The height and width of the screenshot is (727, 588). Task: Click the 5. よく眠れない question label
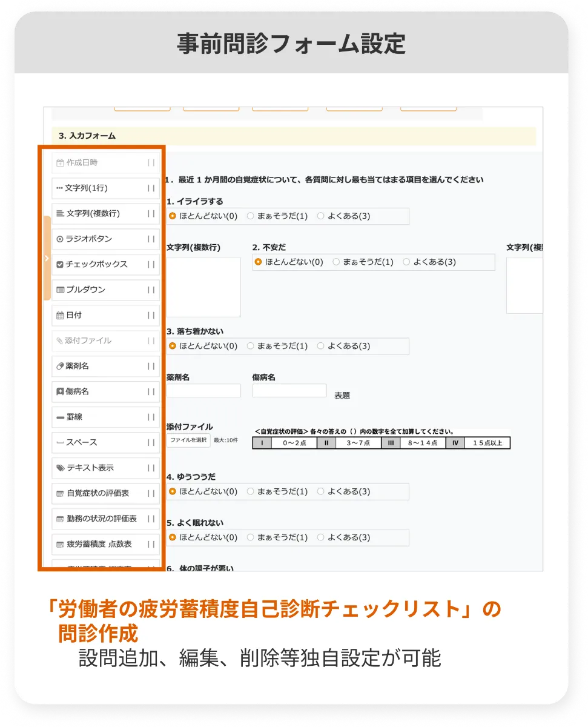[195, 523]
